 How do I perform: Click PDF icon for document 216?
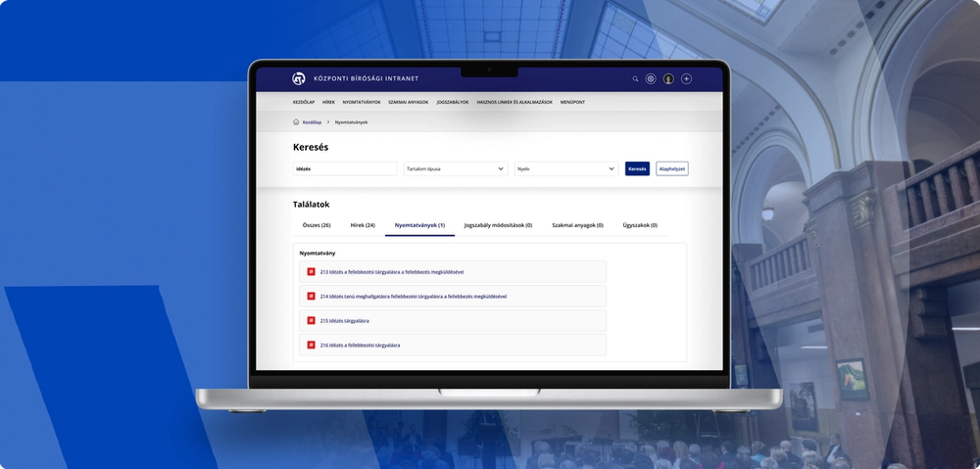[x=312, y=345]
